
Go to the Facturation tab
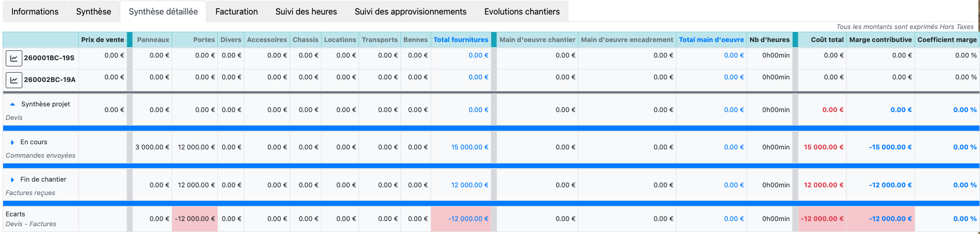pyautogui.click(x=237, y=11)
